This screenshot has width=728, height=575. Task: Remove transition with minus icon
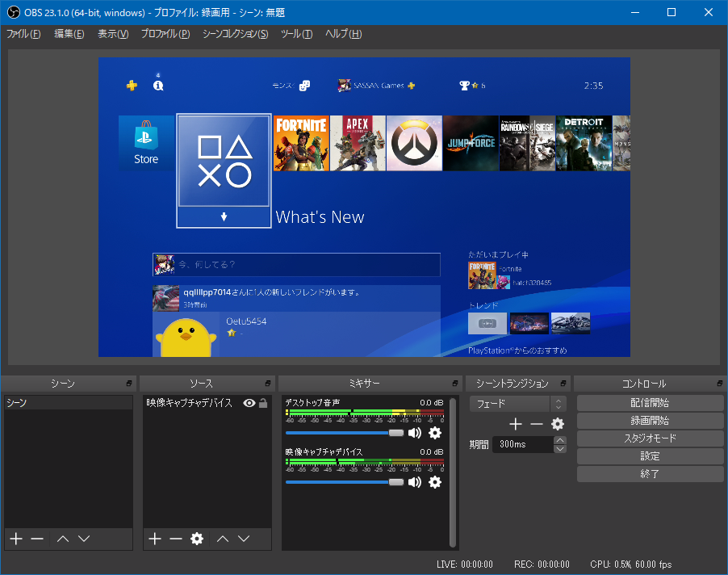536,424
